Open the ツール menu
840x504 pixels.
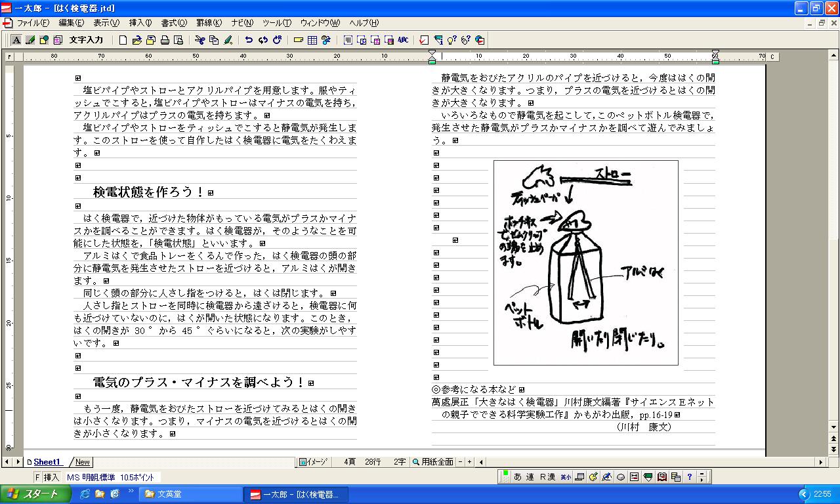[x=277, y=23]
